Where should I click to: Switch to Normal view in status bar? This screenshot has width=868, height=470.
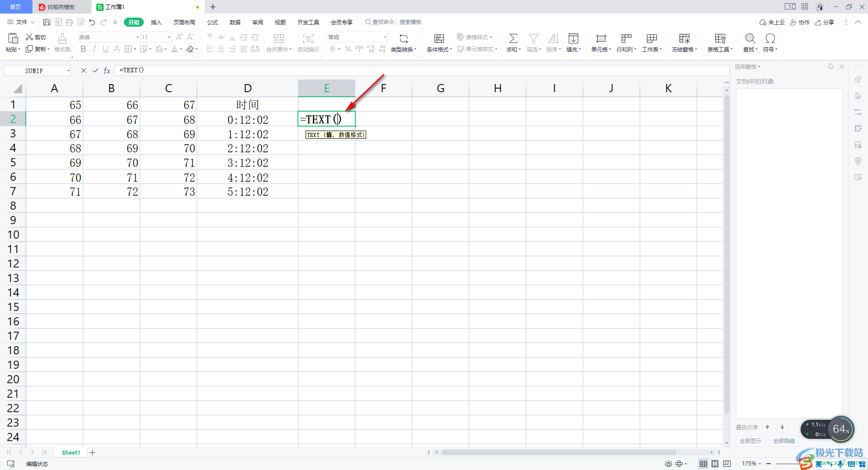[x=703, y=464]
